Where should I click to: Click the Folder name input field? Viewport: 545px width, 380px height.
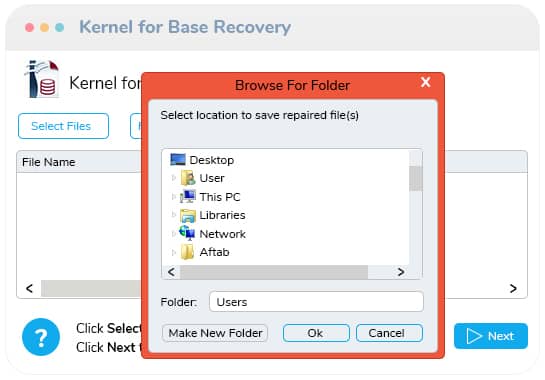[x=316, y=301]
